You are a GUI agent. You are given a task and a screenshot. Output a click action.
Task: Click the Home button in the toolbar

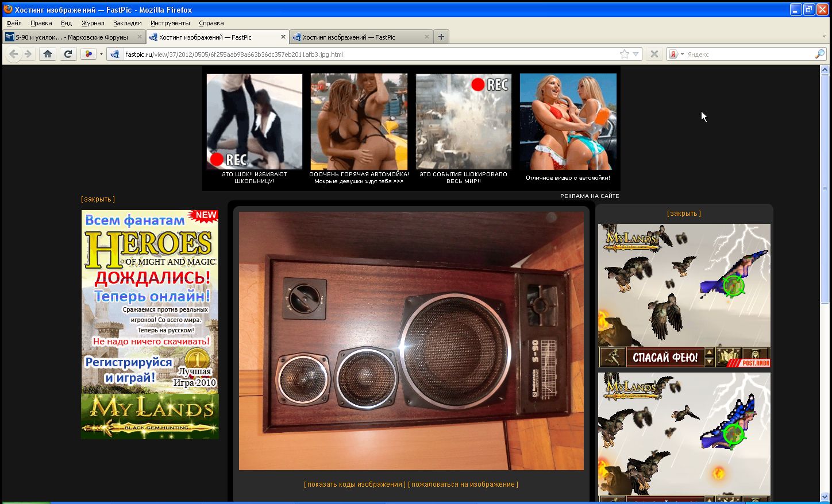48,54
